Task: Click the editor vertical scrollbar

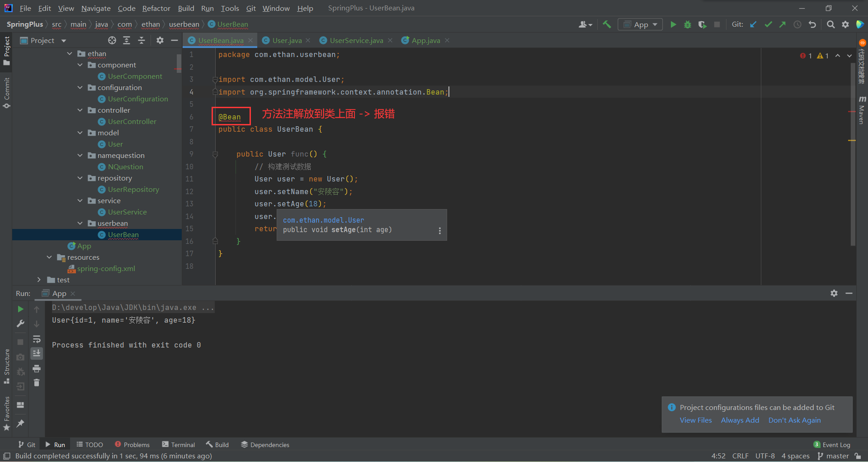Action: [853, 154]
